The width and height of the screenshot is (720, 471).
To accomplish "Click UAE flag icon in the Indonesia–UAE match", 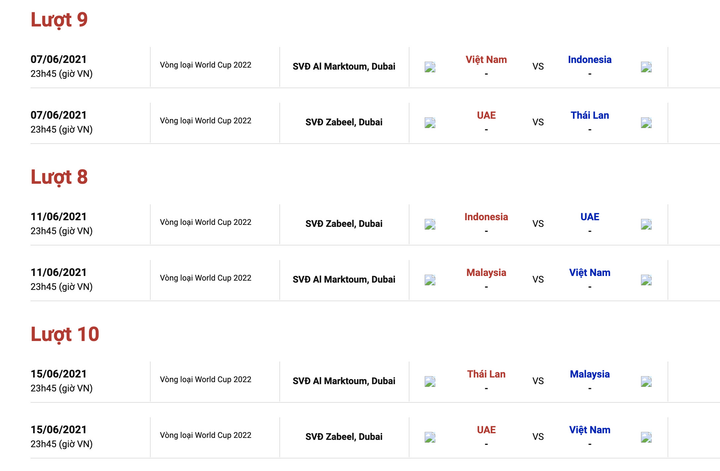I will (x=646, y=224).
